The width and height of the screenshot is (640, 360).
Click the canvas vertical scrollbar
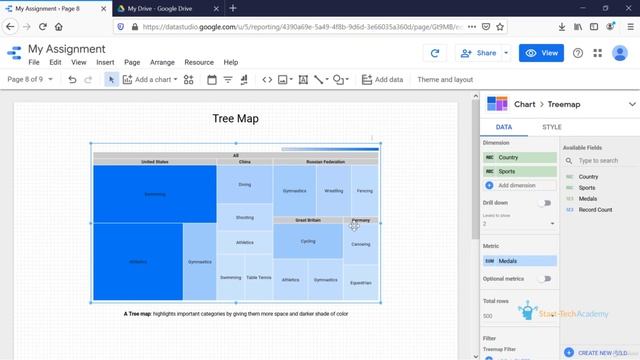475,169
